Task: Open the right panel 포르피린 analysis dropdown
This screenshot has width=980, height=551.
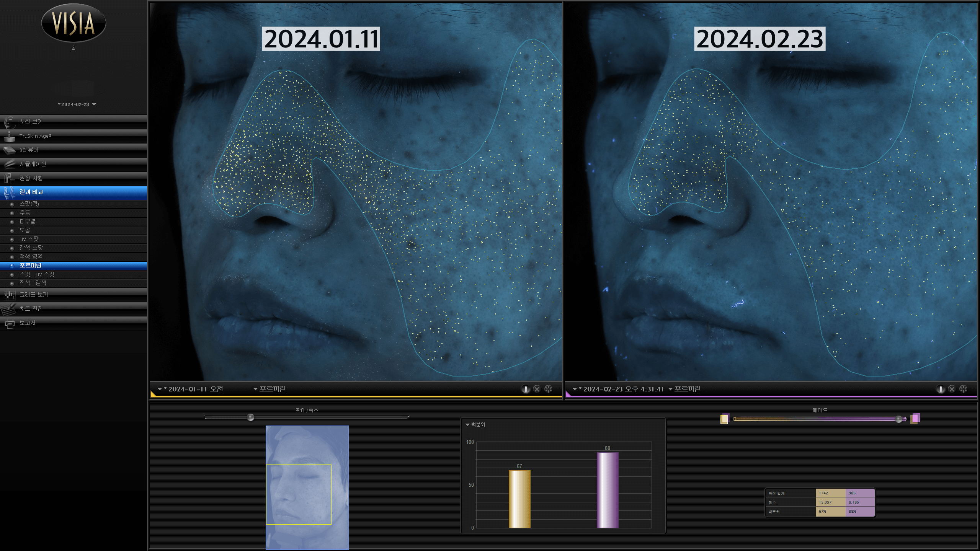Action: 684,389
